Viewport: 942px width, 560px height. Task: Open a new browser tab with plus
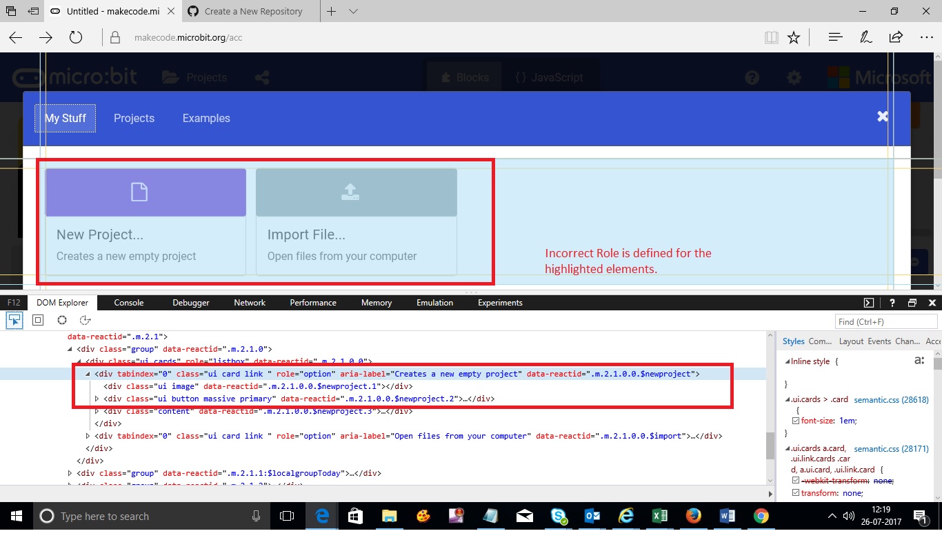pyautogui.click(x=331, y=12)
